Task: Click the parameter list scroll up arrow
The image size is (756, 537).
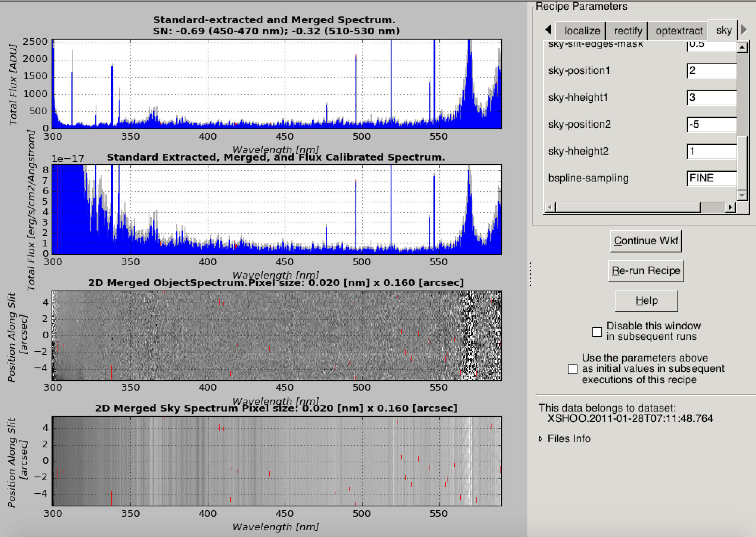Action: [742, 47]
